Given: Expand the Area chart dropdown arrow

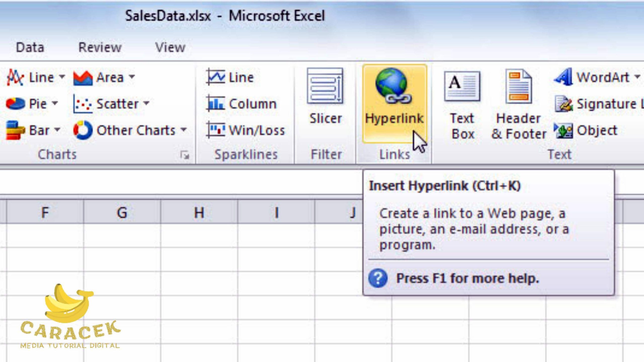Looking at the screenshot, I should (132, 76).
